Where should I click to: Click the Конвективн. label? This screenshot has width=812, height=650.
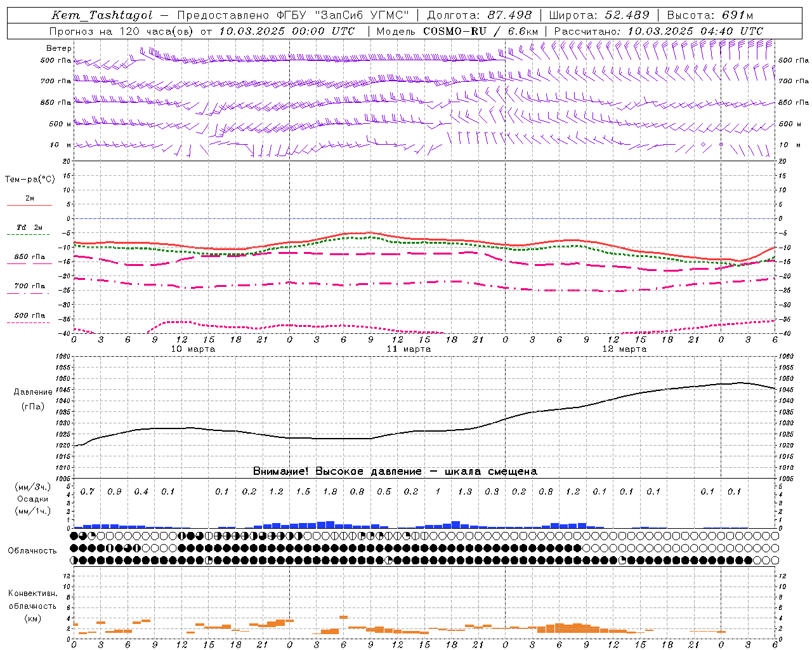pos(32,594)
